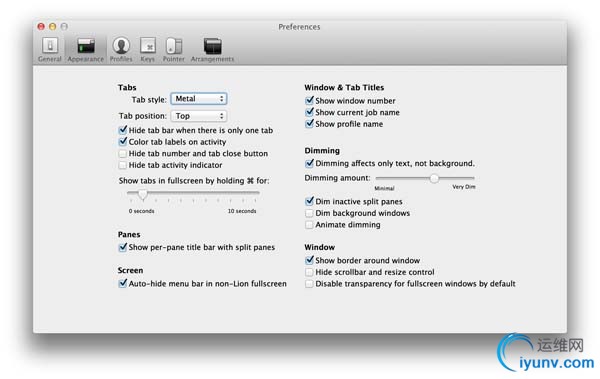
Task: Open the Tab style dropdown showing Metal
Action: pyautogui.click(x=199, y=99)
